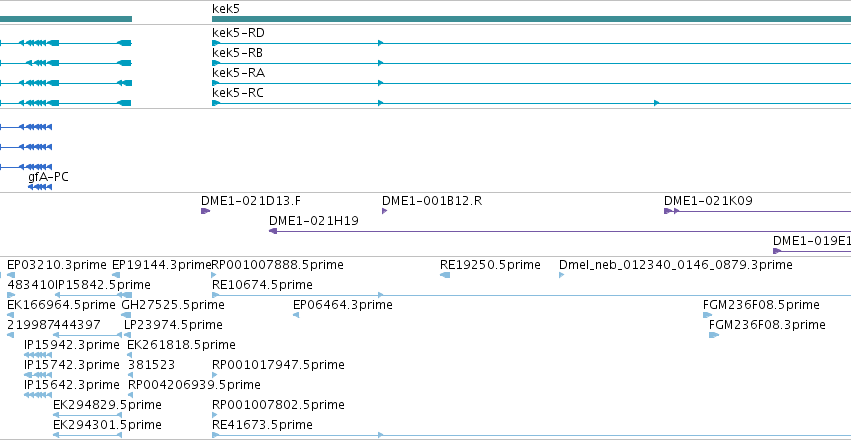Click the arrow glyph under EP19144.3prime
Screen dimensions: 851x440
116,275
